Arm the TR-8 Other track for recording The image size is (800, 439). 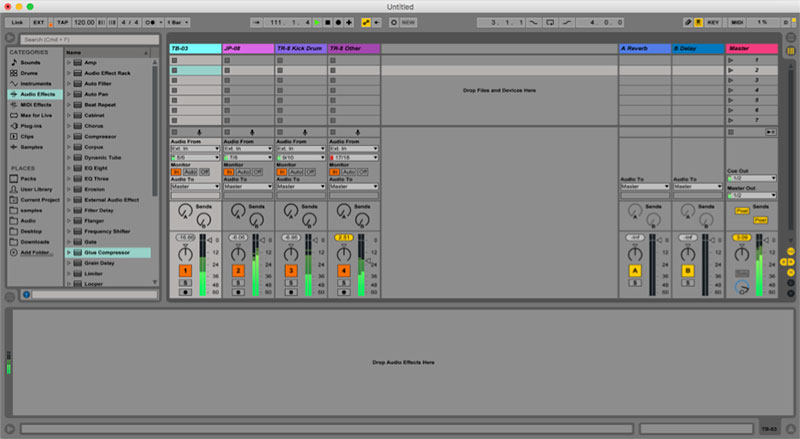(344, 292)
